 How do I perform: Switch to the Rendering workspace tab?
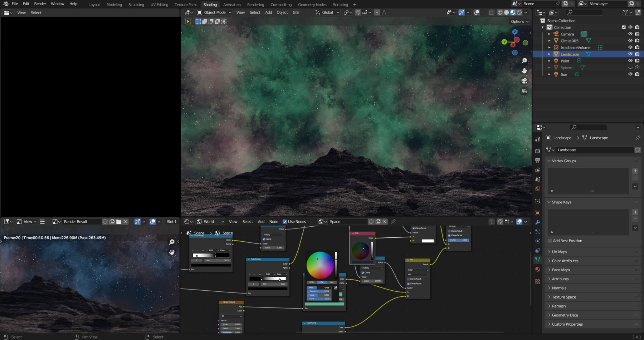255,5
